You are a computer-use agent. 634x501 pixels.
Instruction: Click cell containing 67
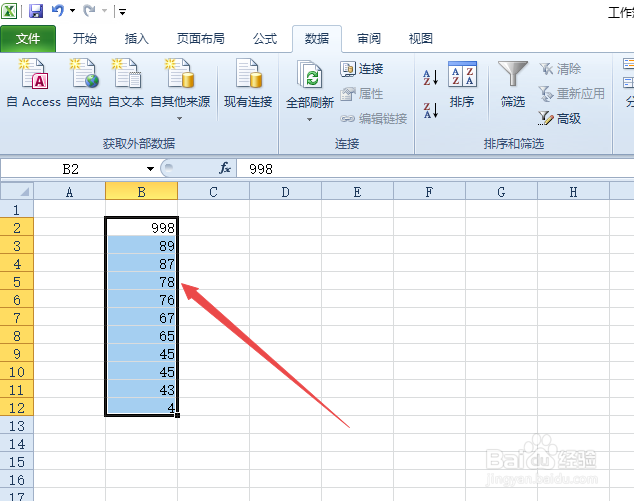click(142, 317)
